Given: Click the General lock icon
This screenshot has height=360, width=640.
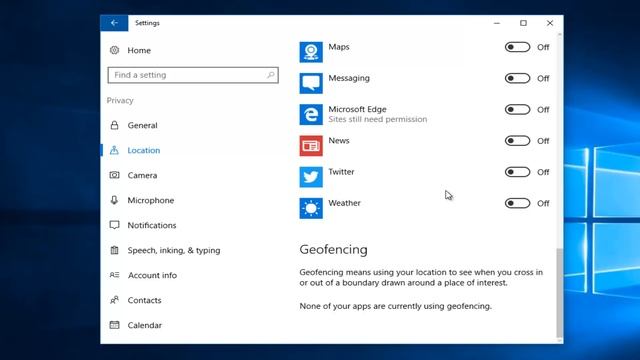Looking at the screenshot, I should pyautogui.click(x=114, y=125).
